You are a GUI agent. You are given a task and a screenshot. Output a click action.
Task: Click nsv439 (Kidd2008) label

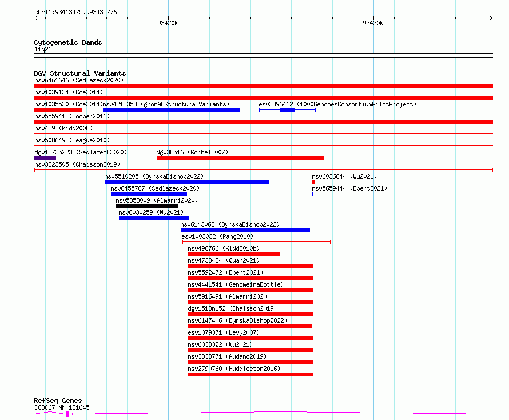click(x=63, y=128)
